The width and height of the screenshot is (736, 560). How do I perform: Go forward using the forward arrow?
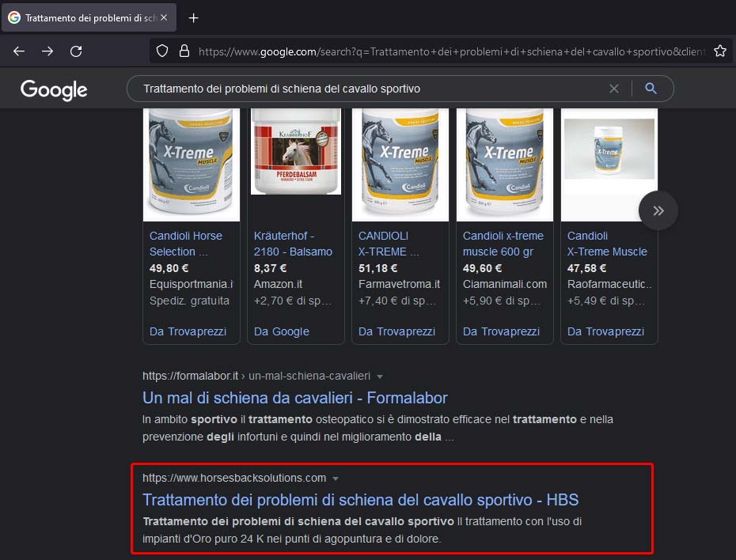[x=47, y=50]
